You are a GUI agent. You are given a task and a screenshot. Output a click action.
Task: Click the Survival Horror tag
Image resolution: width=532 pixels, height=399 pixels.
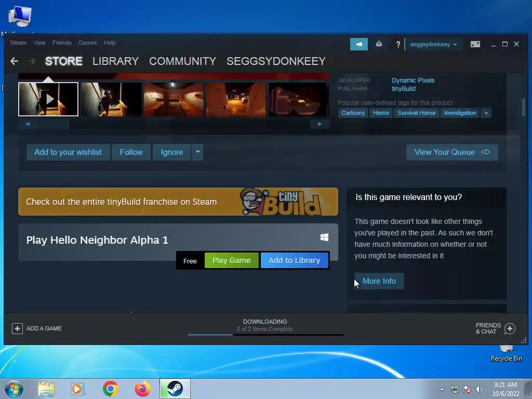(x=417, y=113)
